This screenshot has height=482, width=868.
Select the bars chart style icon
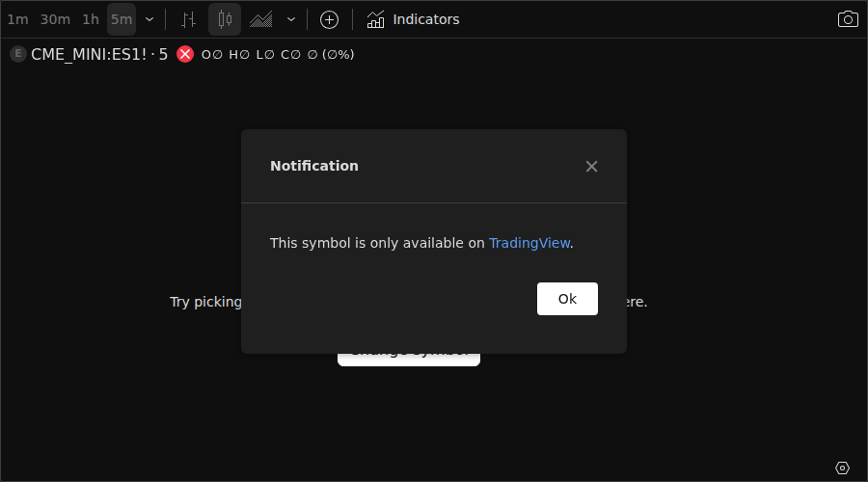tap(188, 20)
